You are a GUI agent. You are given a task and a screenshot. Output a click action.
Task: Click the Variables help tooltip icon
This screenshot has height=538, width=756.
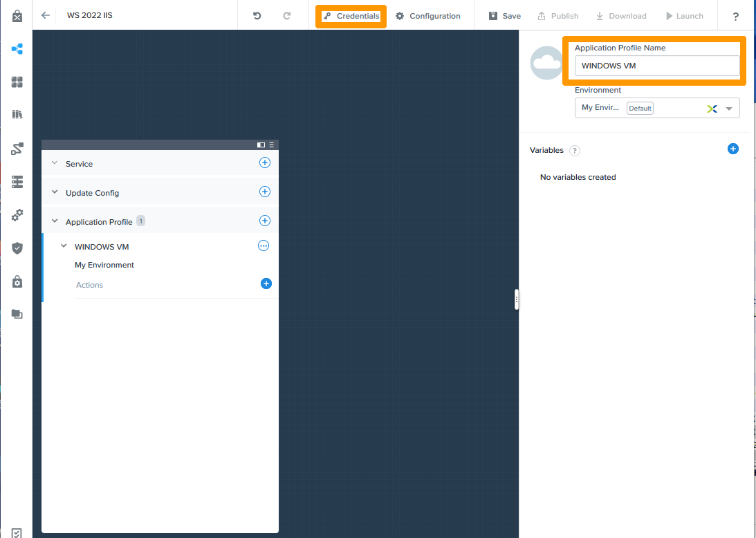pos(575,151)
